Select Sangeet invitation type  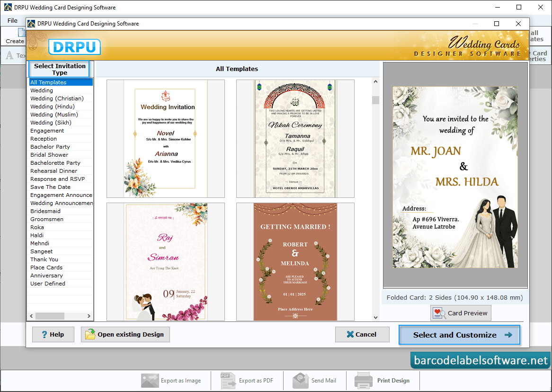pos(61,251)
